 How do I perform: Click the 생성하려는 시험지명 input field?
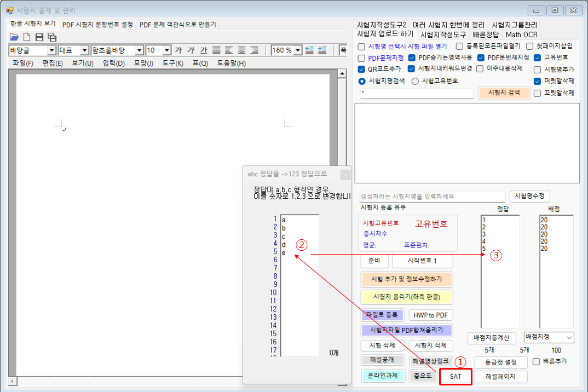[x=432, y=196]
